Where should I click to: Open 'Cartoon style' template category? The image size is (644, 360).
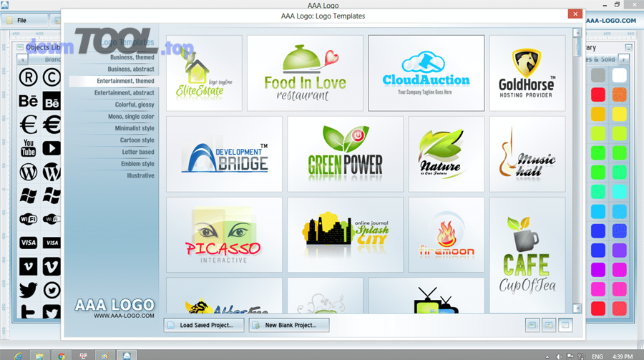coord(137,140)
